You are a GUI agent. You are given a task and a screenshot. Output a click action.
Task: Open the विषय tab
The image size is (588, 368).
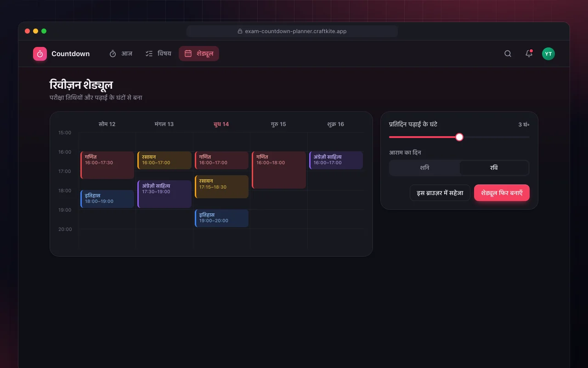(x=158, y=54)
